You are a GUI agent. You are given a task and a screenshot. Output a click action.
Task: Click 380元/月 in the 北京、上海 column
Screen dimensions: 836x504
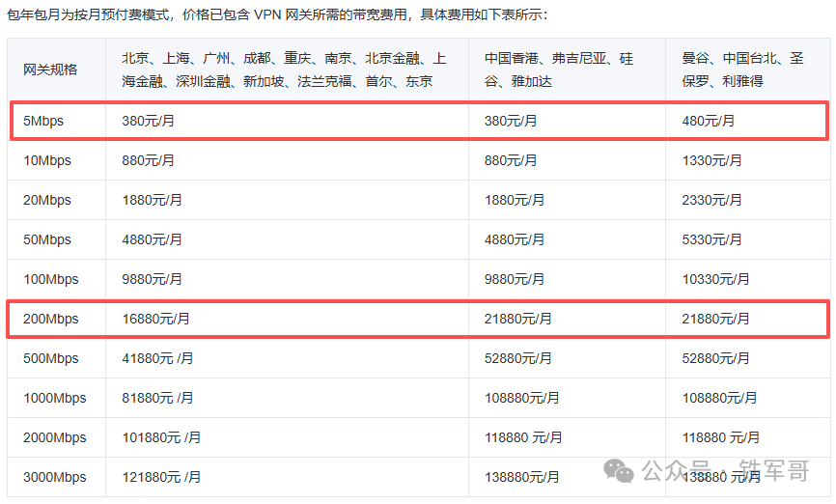pos(149,121)
